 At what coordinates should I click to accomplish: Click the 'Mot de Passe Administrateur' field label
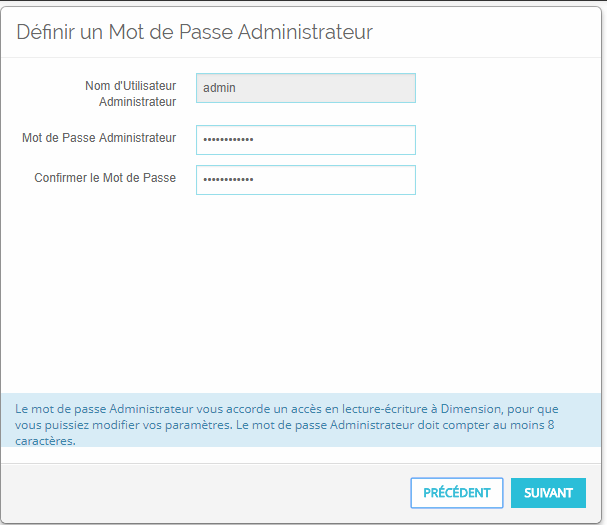coord(99,138)
